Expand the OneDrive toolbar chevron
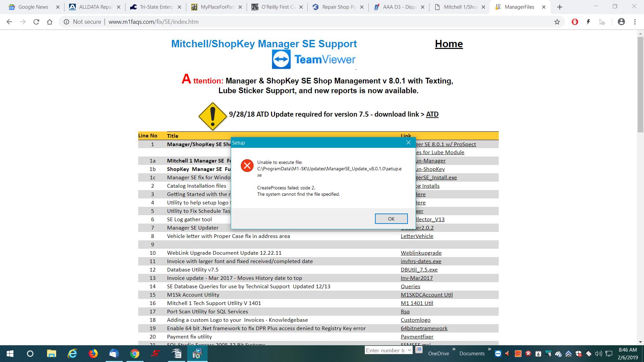Screen dimensions: 644x362 coord(454,349)
